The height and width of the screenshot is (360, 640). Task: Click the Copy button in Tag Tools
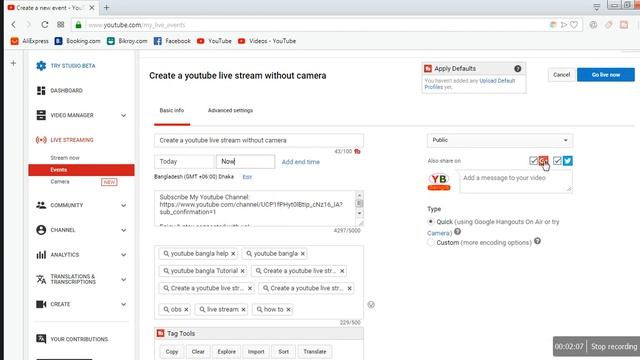click(172, 351)
